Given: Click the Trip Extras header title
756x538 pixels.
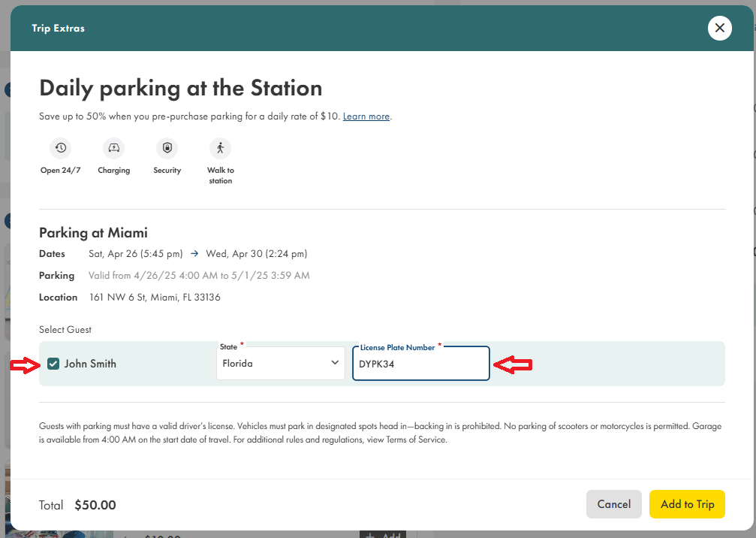Looking at the screenshot, I should (x=58, y=29).
